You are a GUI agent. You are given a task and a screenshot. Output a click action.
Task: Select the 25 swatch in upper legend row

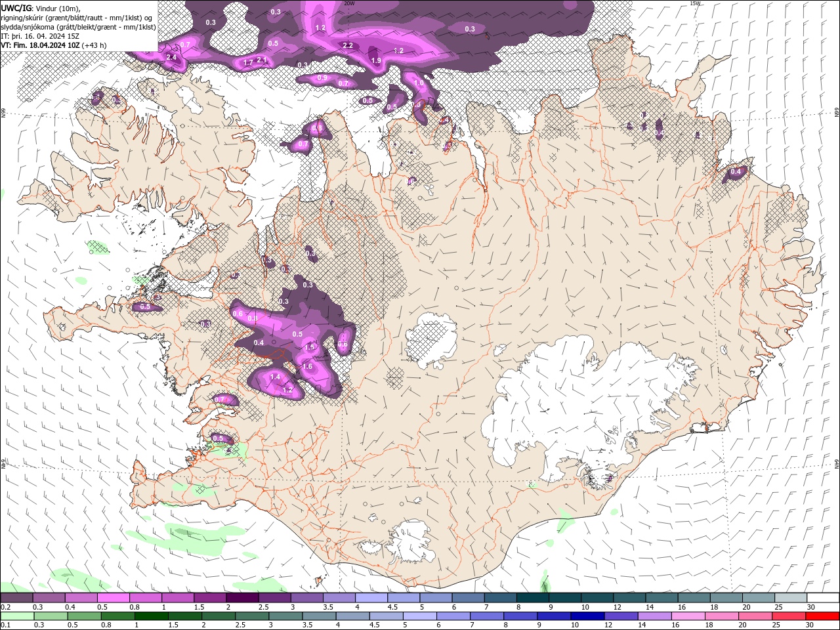(x=789, y=597)
